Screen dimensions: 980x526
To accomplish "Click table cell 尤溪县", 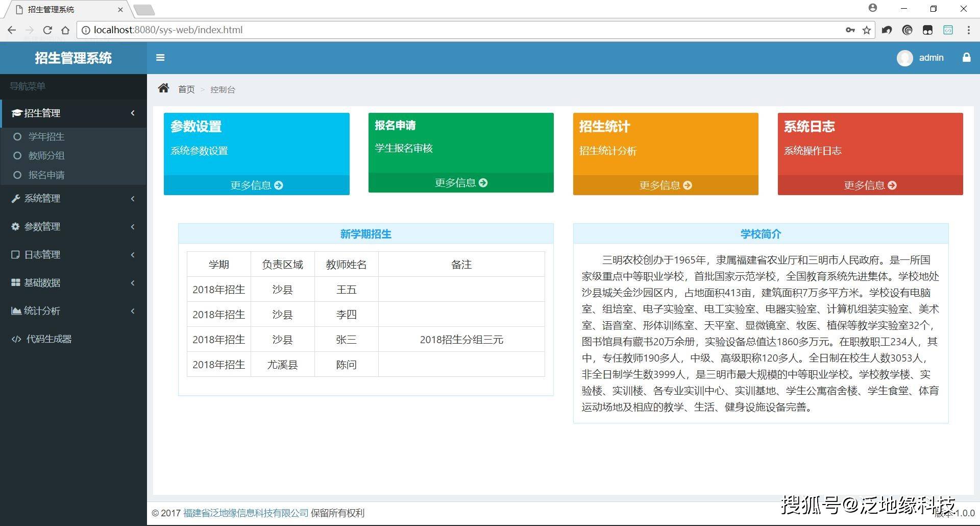I will 283,365.
